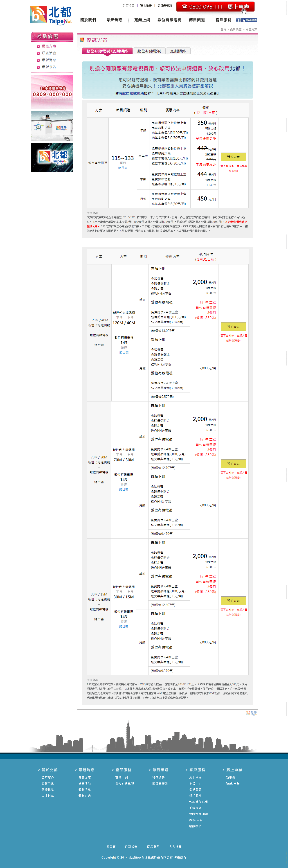Open the top 節目表查詢 link beside 線上繳費

165,6
